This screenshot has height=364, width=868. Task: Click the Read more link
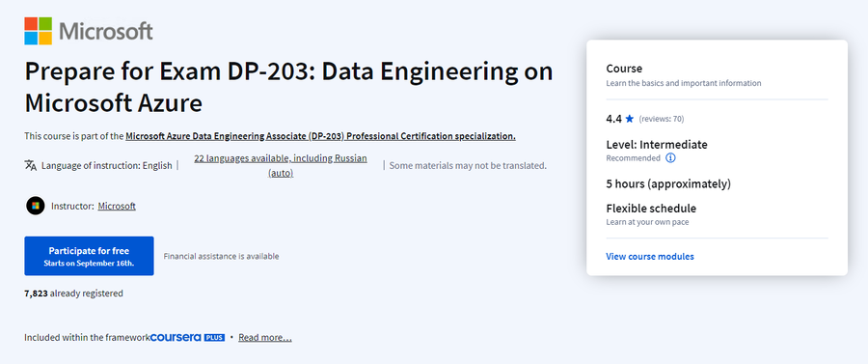coord(265,337)
